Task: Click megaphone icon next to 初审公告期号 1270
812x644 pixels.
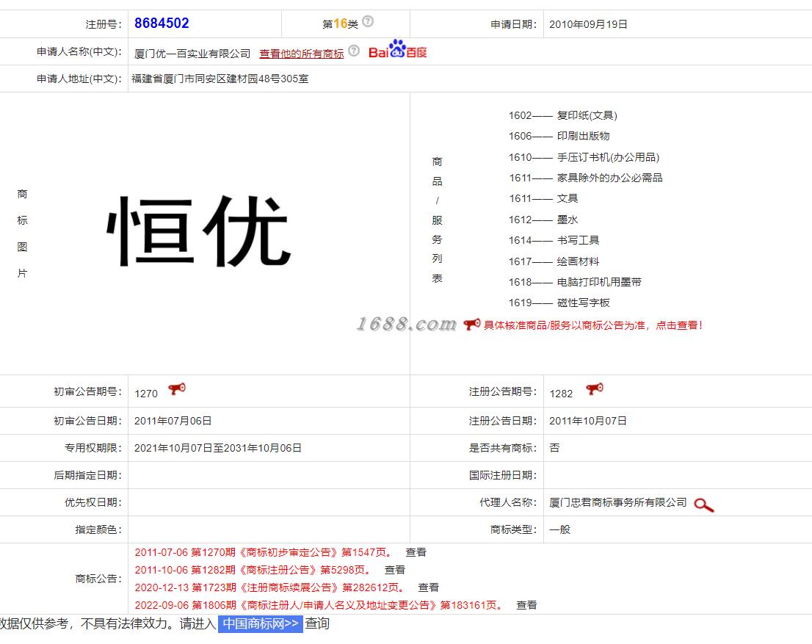Action: tap(177, 388)
